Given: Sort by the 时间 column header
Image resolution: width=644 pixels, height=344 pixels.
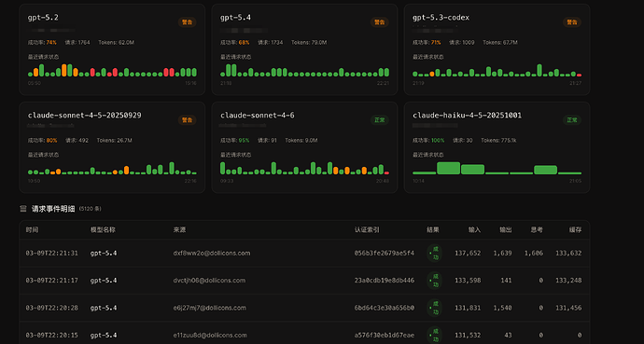Looking at the screenshot, I should pyautogui.click(x=32, y=230).
